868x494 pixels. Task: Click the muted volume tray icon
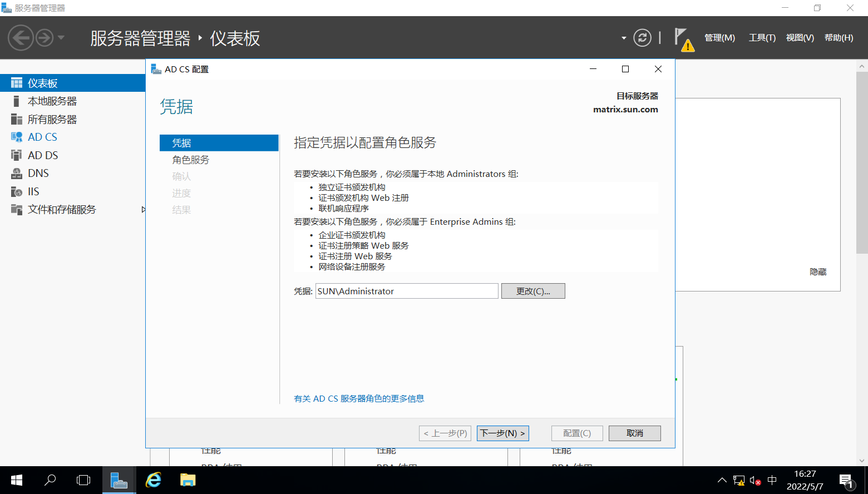[755, 481]
